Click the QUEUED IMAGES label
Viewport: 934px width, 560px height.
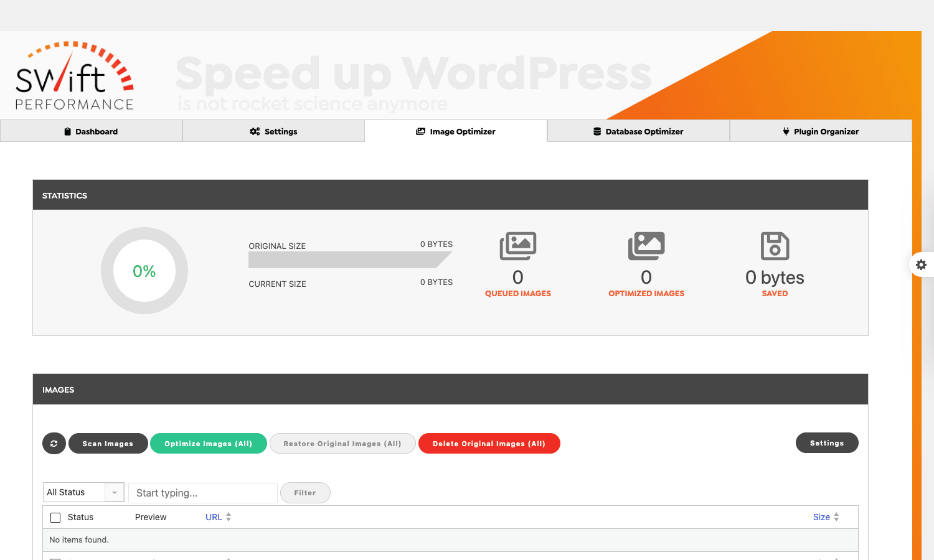(x=518, y=294)
